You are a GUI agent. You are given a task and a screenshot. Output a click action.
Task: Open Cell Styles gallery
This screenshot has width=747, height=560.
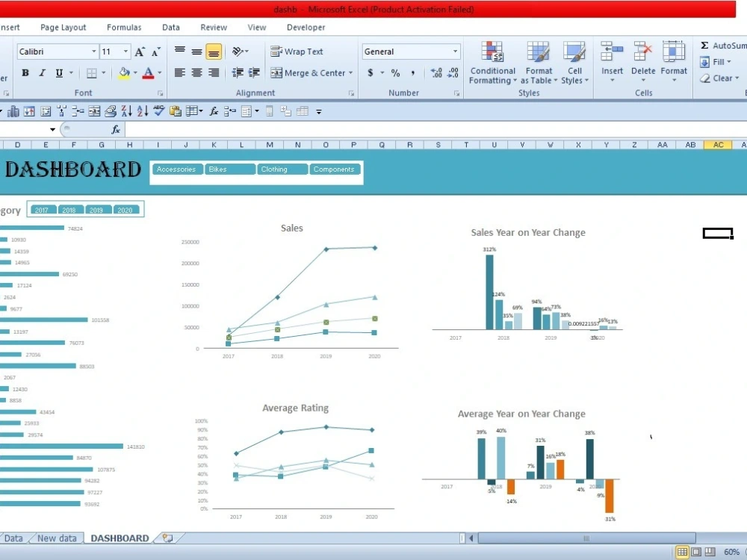pyautogui.click(x=574, y=63)
